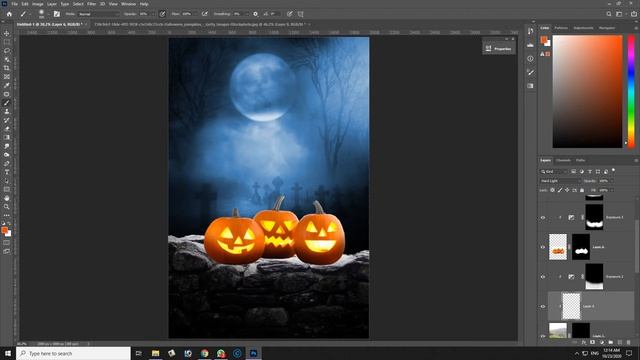This screenshot has width=640, height=360.
Task: Select the Hand tool
Action: tap(7, 198)
